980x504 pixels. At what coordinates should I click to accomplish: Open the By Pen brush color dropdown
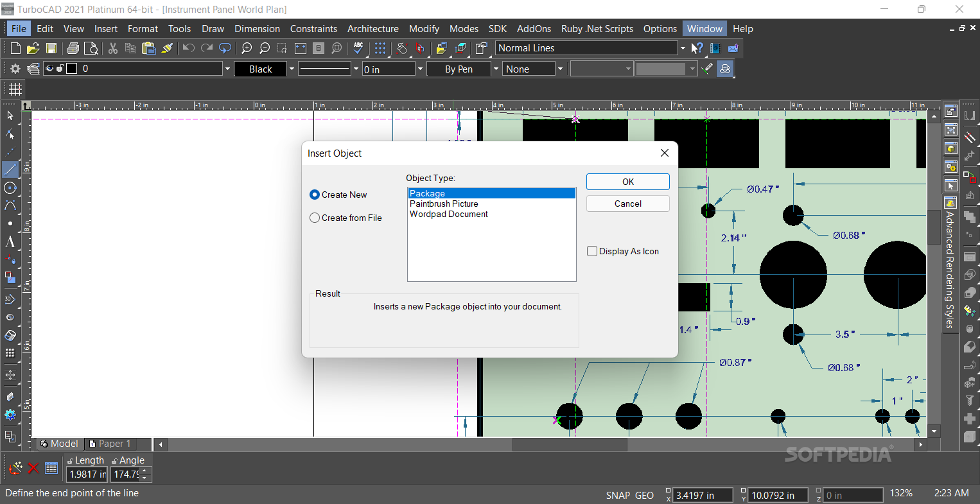[x=496, y=69]
